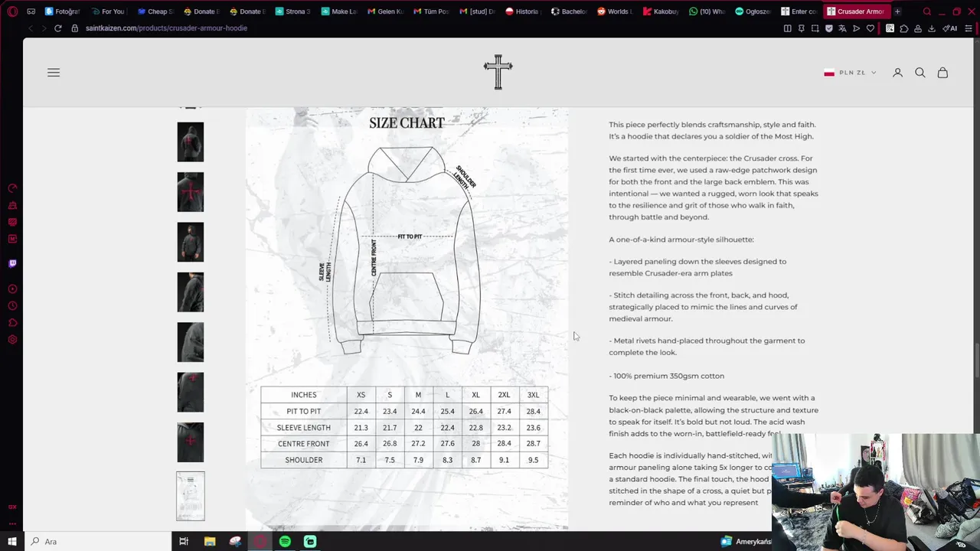Switch to the Strona 3 tab

click(x=292, y=11)
